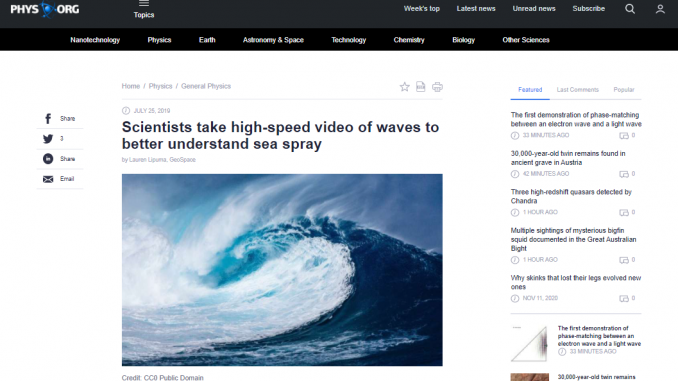The width and height of the screenshot is (678, 381).
Task: Open phase-matching story beside thumbnail
Action: coord(599,336)
